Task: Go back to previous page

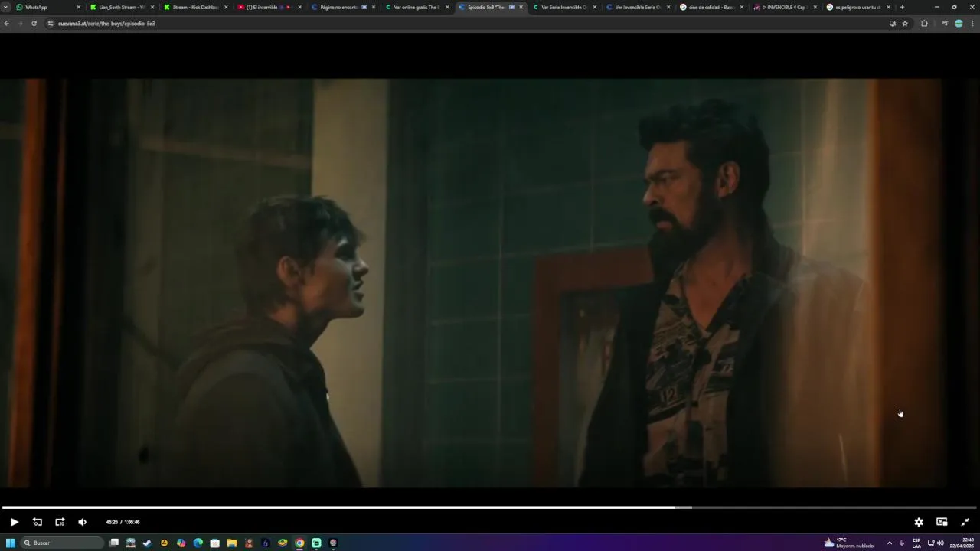Action: [6, 24]
